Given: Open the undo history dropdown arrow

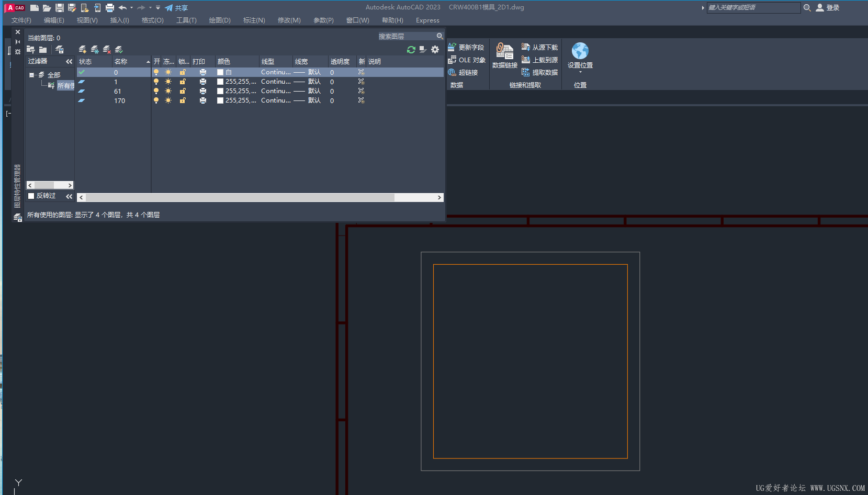Looking at the screenshot, I should (x=131, y=8).
